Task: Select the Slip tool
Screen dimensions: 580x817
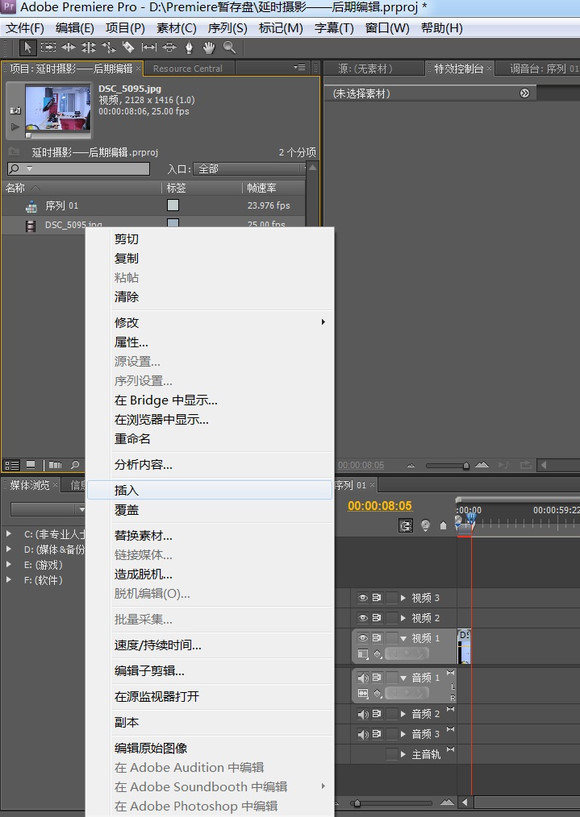Action: point(149,48)
